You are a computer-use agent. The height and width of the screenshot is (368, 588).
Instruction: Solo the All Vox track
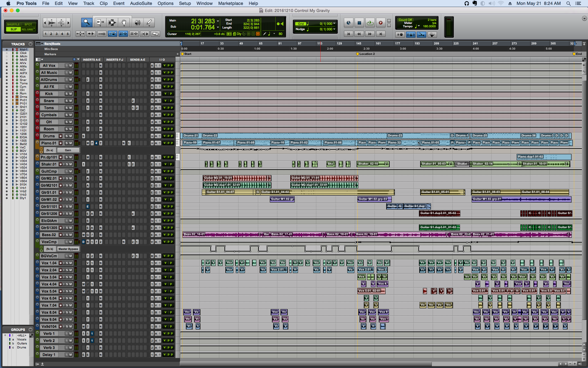66,66
